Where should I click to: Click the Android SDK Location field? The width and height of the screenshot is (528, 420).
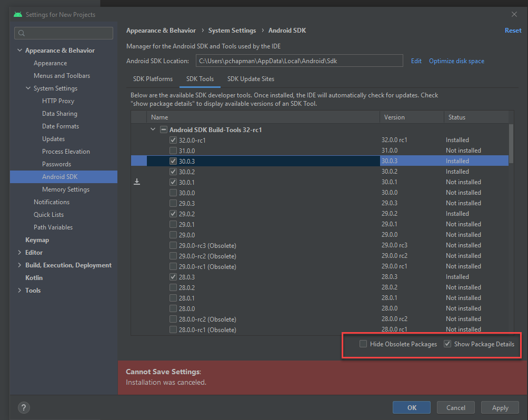[x=300, y=61]
